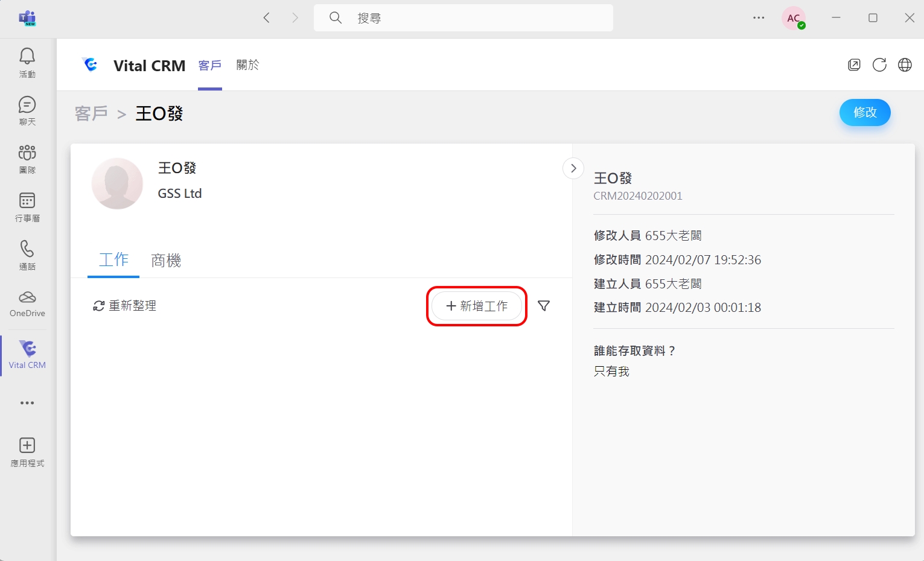Screen dimensions: 924x561
Task: Open Settings and more ellipsis menu
Action: coord(759,18)
